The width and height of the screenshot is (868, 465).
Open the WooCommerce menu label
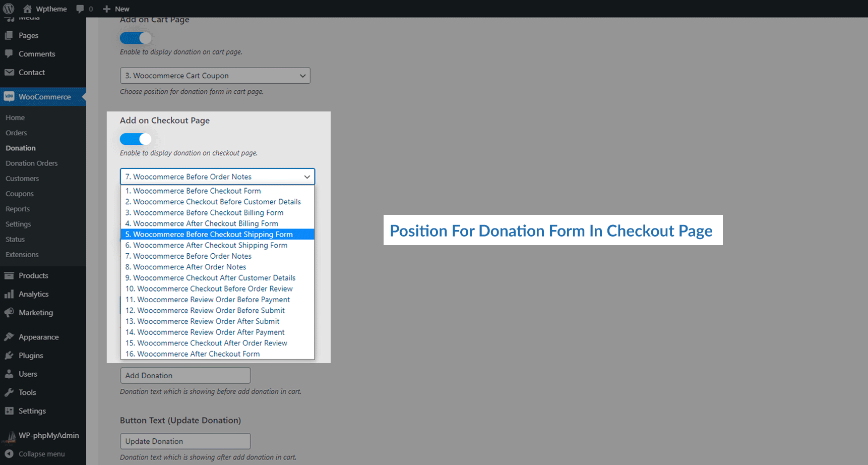click(45, 97)
